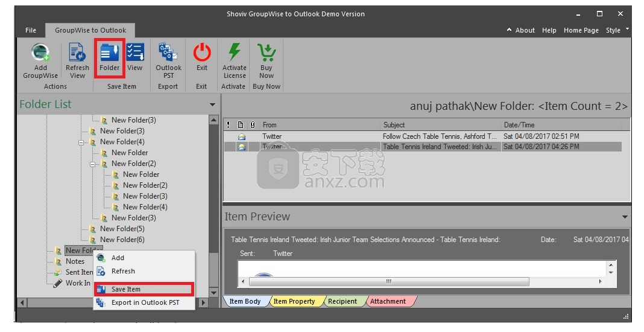This screenshot has width=644, height=332.
Task: Click the Activate License lightning icon
Action: point(235,52)
